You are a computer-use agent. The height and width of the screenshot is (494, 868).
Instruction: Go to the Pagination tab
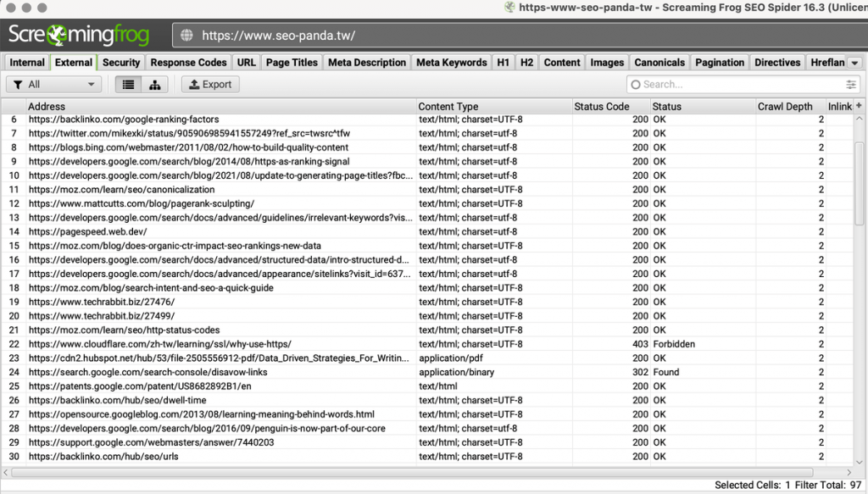[x=720, y=63]
